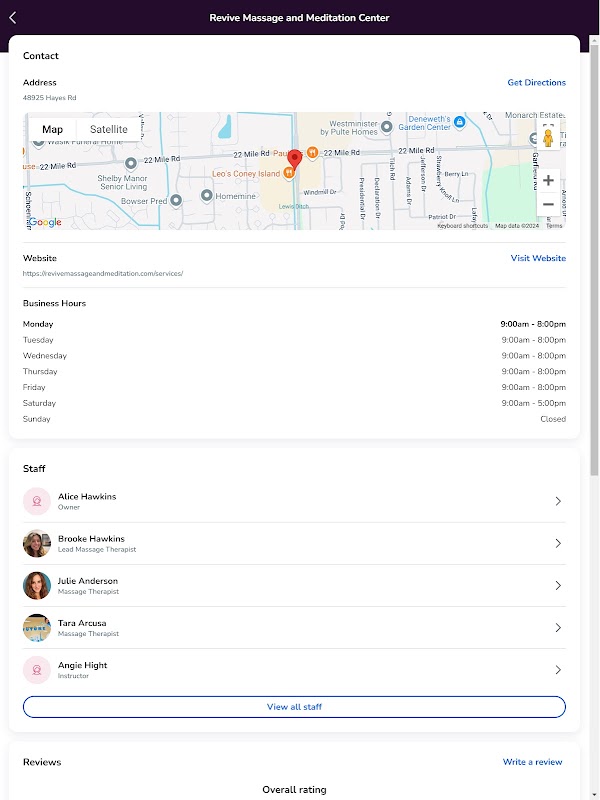This screenshot has width=600, height=800.
Task: Toggle fullscreen view of the map
Action: pyautogui.click(x=548, y=125)
